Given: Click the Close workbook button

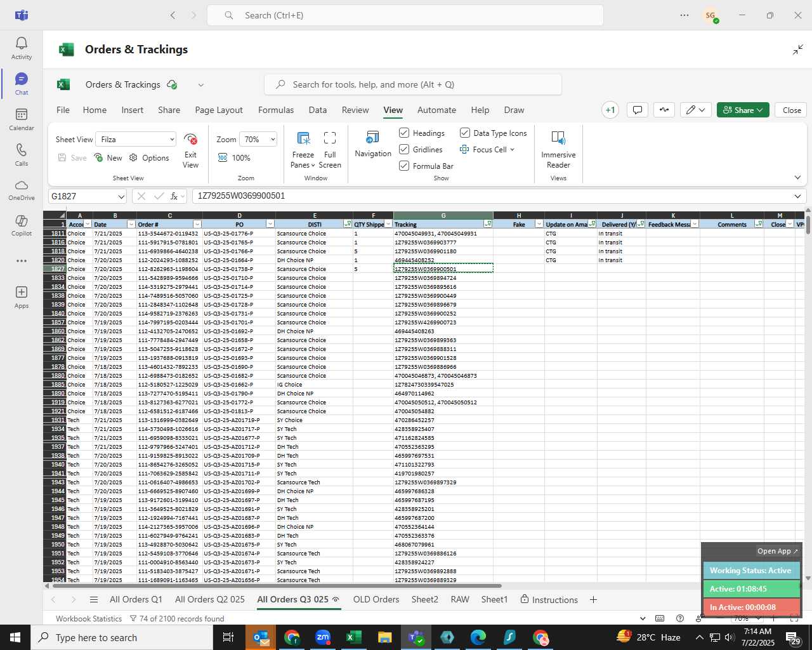Looking at the screenshot, I should [x=792, y=110].
